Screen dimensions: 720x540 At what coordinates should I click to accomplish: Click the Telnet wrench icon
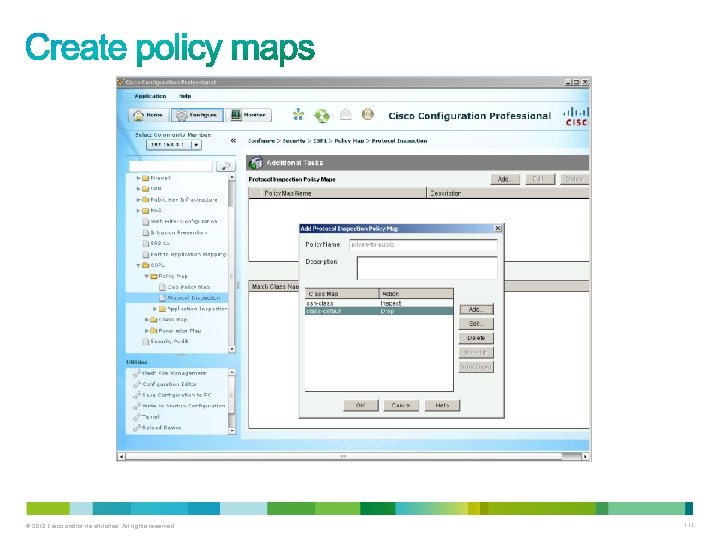tap(136, 417)
